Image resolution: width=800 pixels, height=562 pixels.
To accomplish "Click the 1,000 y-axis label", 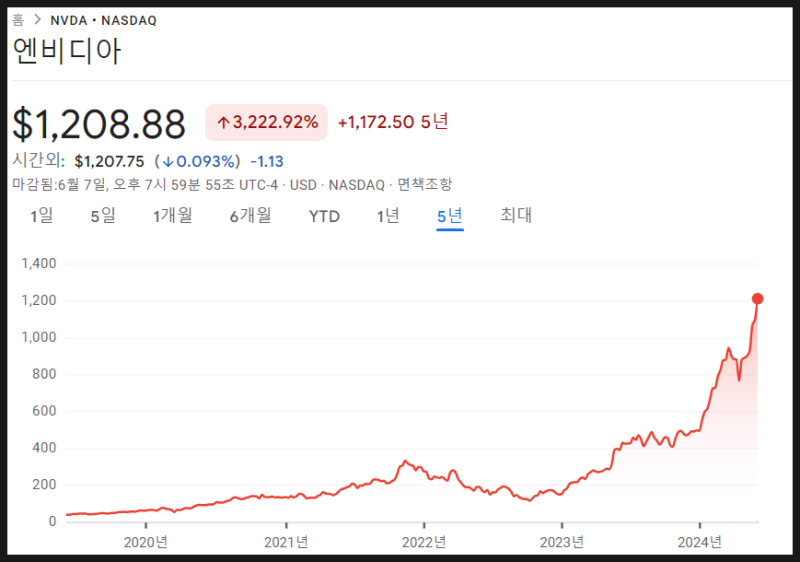I will (39, 337).
